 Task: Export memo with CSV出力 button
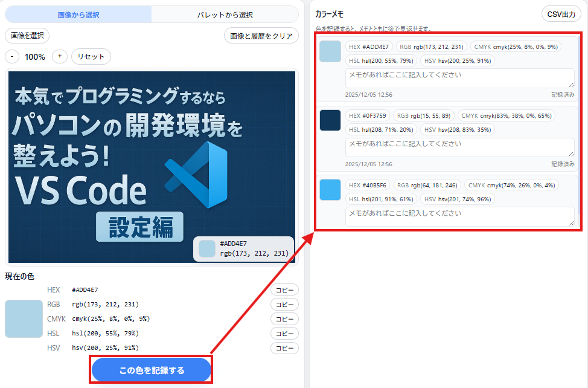click(561, 15)
